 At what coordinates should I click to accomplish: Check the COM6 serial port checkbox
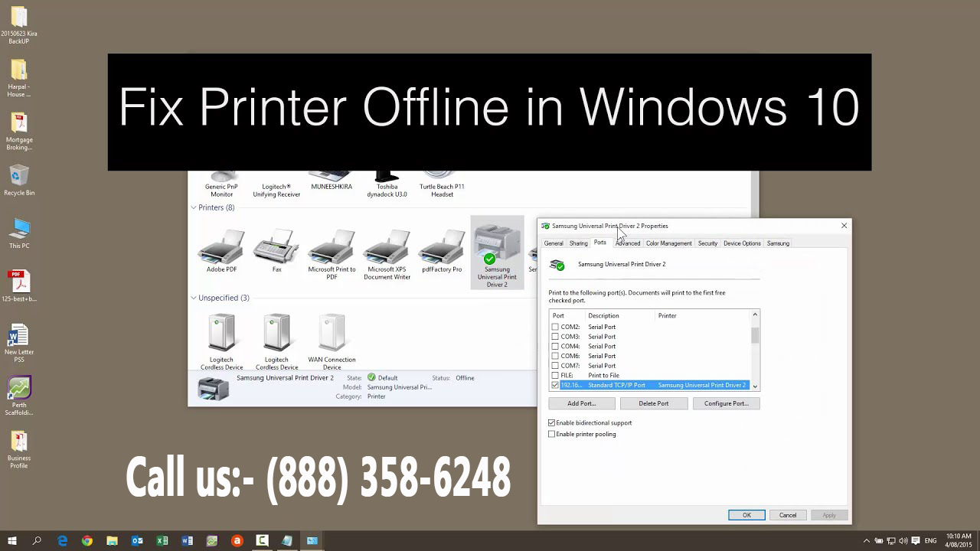(x=555, y=356)
